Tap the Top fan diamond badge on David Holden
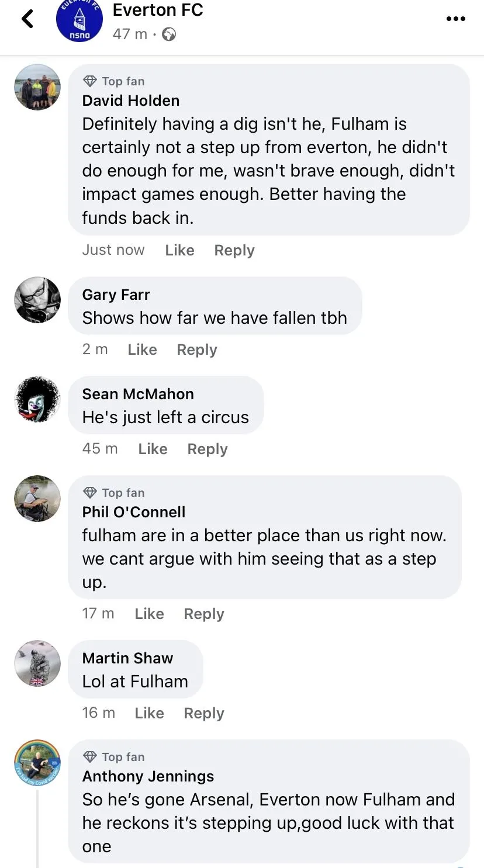 click(x=90, y=81)
